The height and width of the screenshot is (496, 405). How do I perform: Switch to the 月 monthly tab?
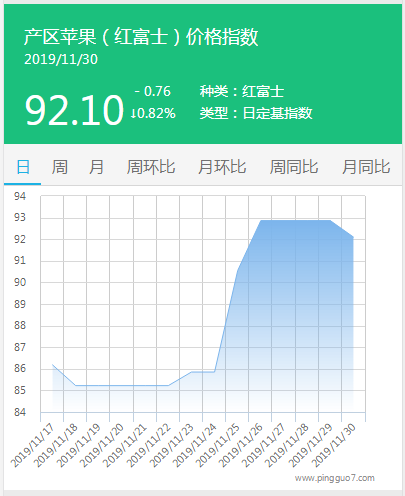(96, 167)
